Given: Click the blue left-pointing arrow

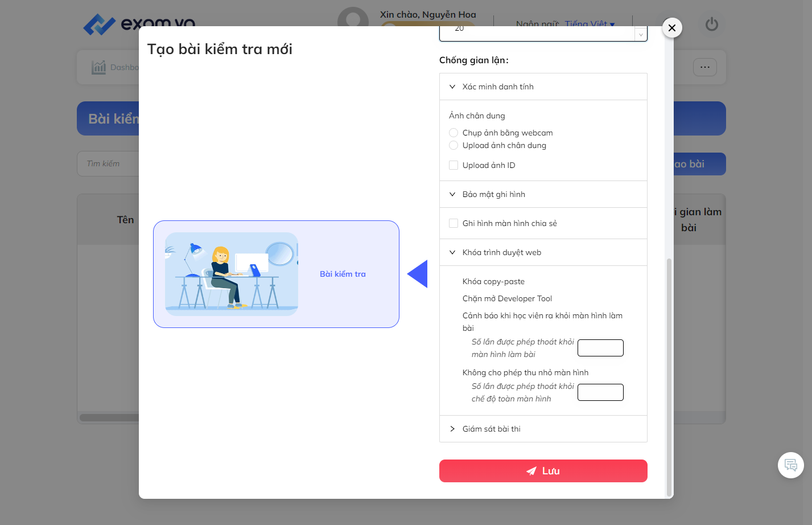Looking at the screenshot, I should 417,274.
